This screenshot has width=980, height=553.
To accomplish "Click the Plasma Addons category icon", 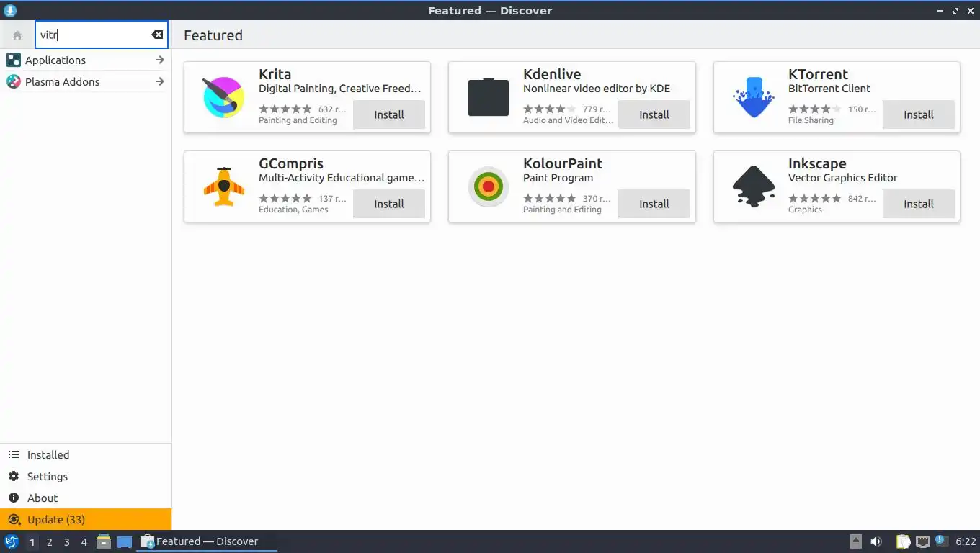I will point(13,81).
